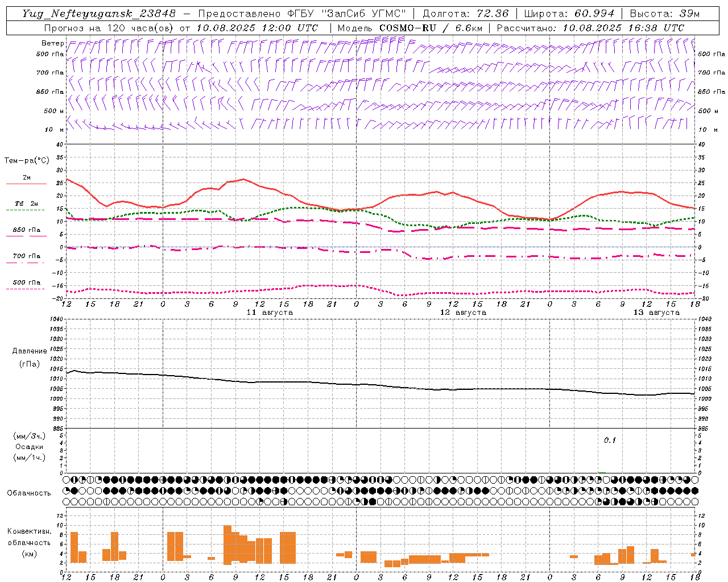Click the (гПа) unit label under Давление
The image size is (728, 582).
point(30,364)
